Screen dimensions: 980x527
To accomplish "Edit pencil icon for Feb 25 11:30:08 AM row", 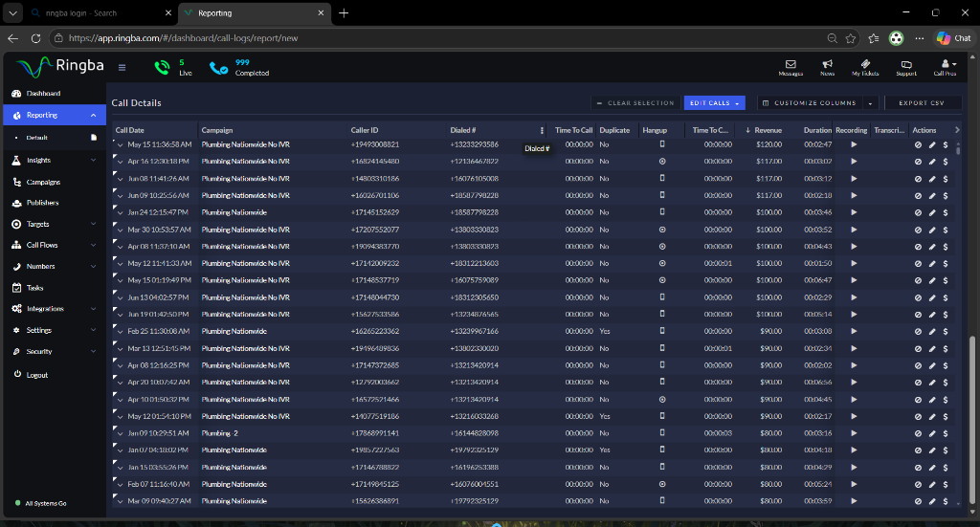I will click(932, 332).
